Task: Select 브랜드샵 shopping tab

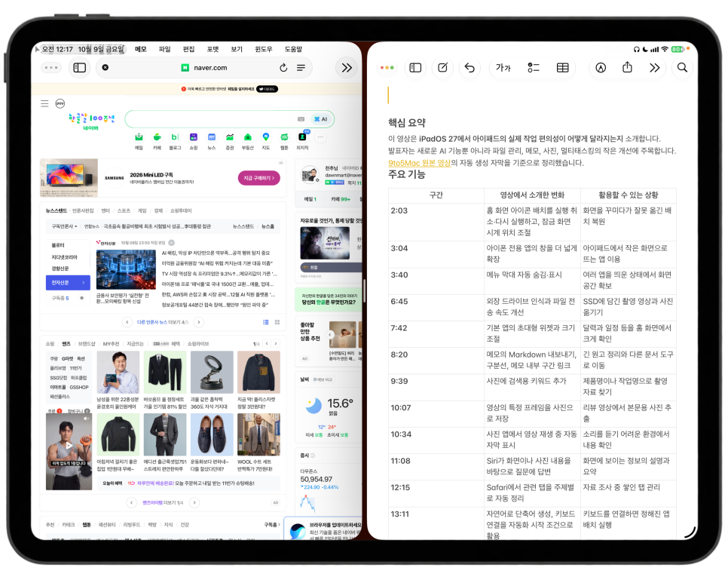Action: [x=87, y=344]
